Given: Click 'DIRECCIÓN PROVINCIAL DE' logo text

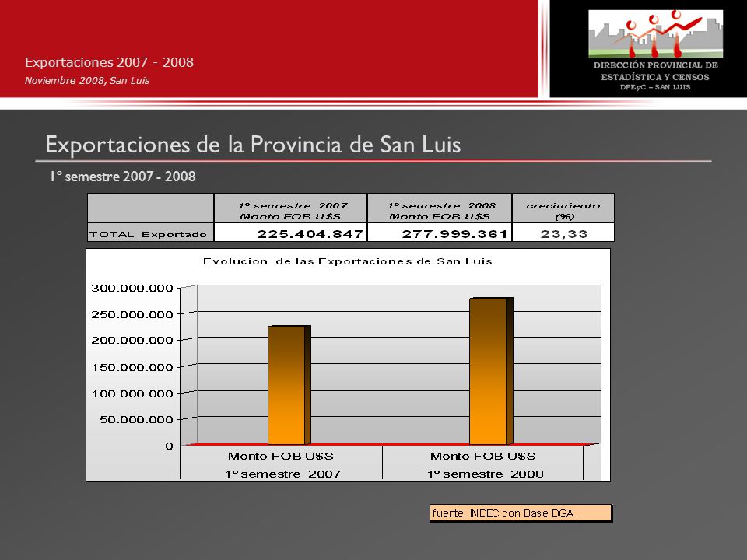Looking at the screenshot, I should coord(655,65).
